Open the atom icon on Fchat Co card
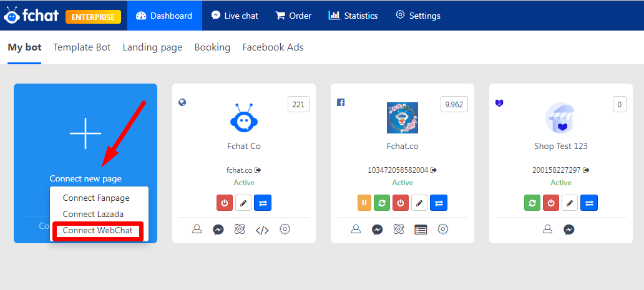The image size is (644, 290). [240, 230]
